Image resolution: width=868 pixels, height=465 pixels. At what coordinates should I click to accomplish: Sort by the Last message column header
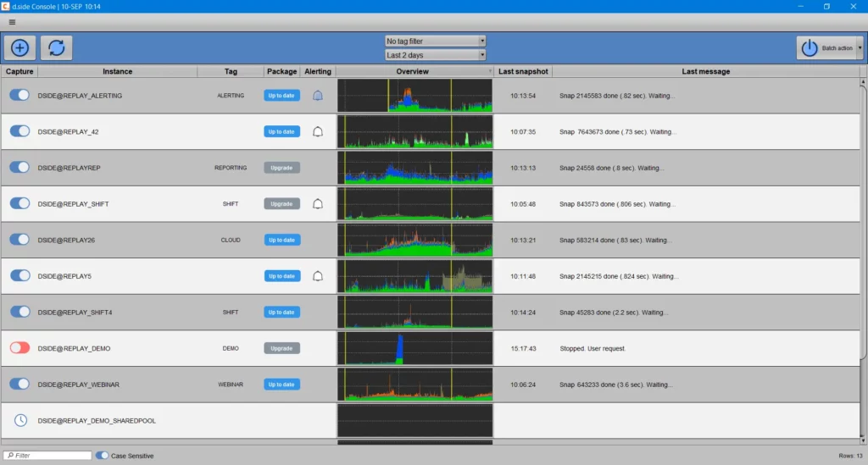coord(706,71)
